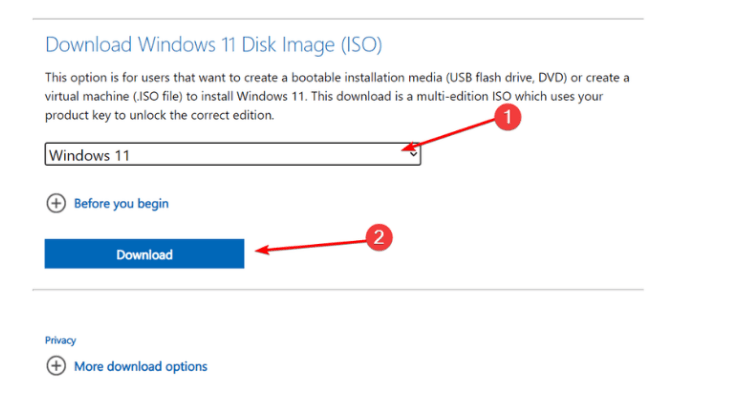Click the dropdown chevron arrow in the select box

(410, 153)
